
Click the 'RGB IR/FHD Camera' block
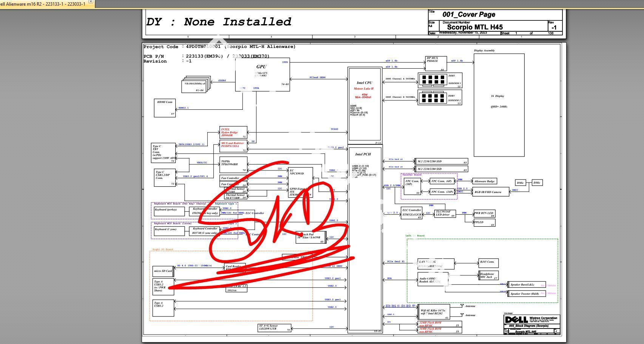491,192
